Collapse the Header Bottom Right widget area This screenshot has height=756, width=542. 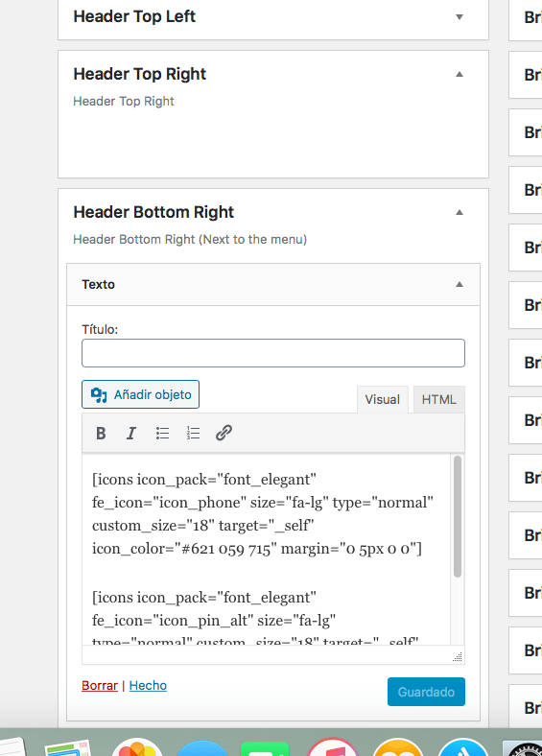coord(460,212)
